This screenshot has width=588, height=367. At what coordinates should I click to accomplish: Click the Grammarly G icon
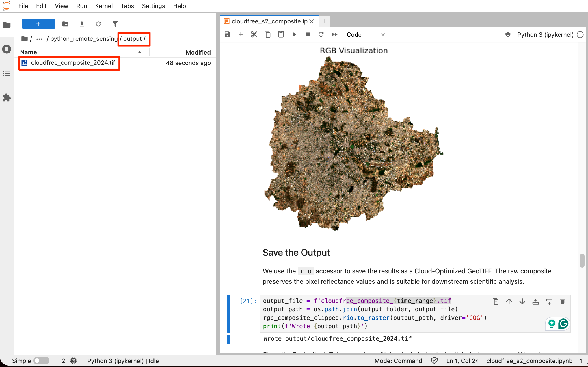563,324
